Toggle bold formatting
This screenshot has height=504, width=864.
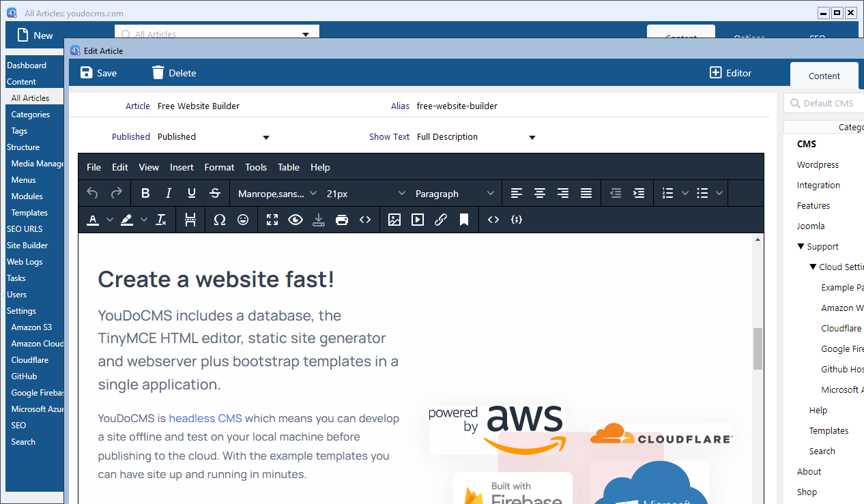tap(145, 194)
